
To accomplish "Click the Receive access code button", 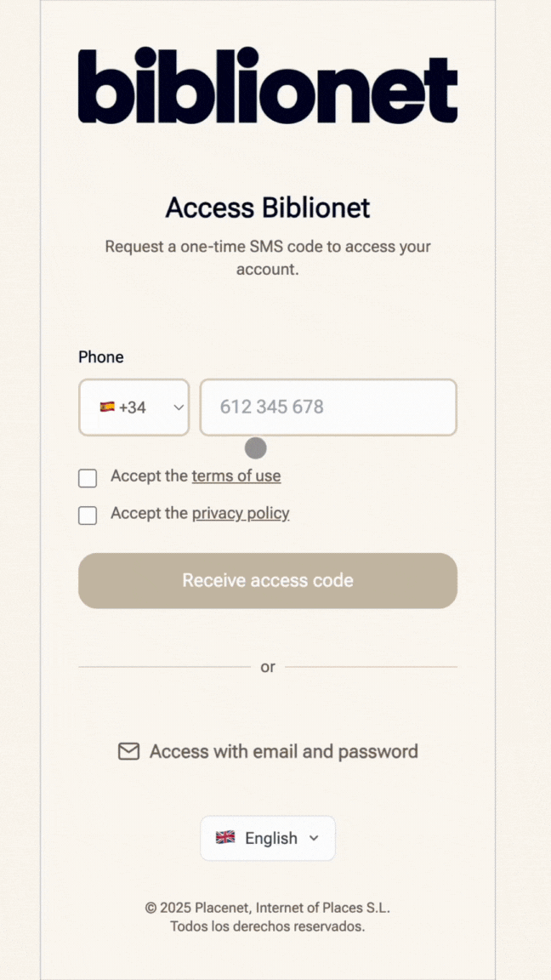I will 267,581.
